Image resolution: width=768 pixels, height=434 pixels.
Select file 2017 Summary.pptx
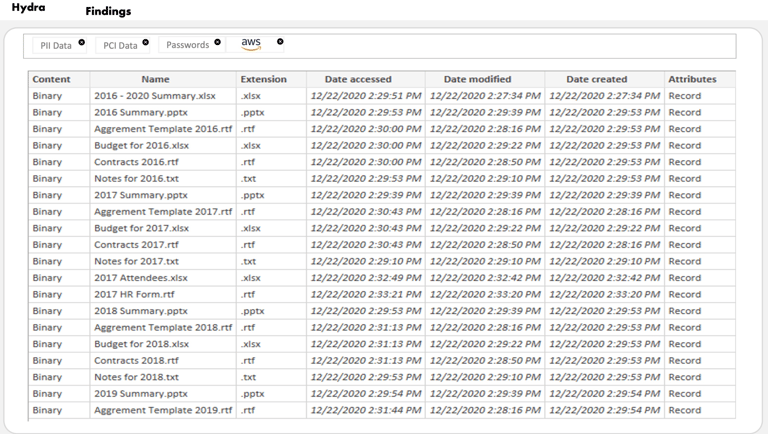point(141,195)
